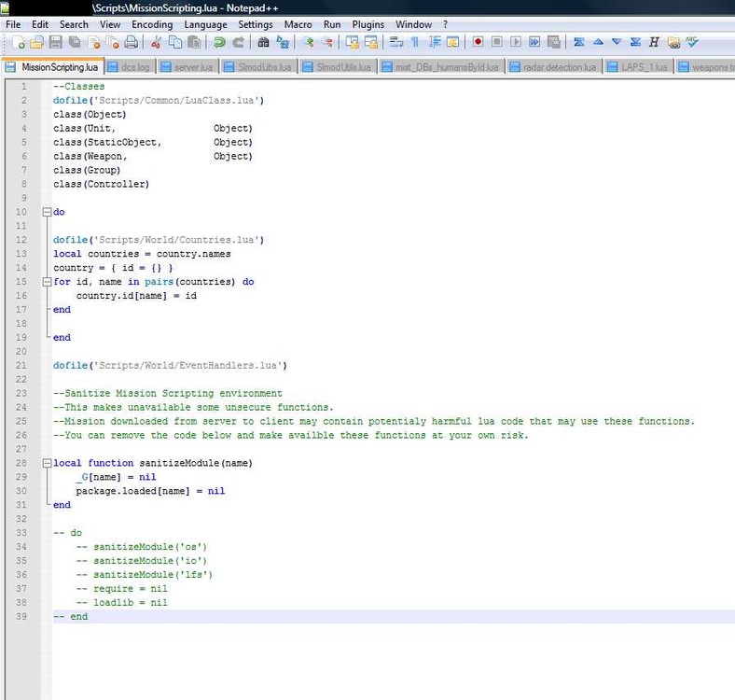The image size is (735, 700).
Task: Toggle Show All Characters pilcrow button
Action: click(415, 42)
